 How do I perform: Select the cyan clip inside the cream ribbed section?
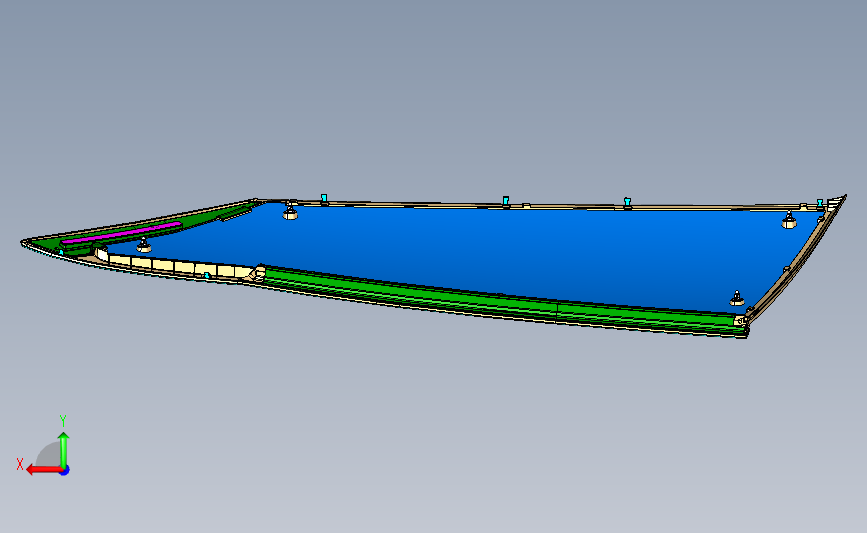[207, 275]
